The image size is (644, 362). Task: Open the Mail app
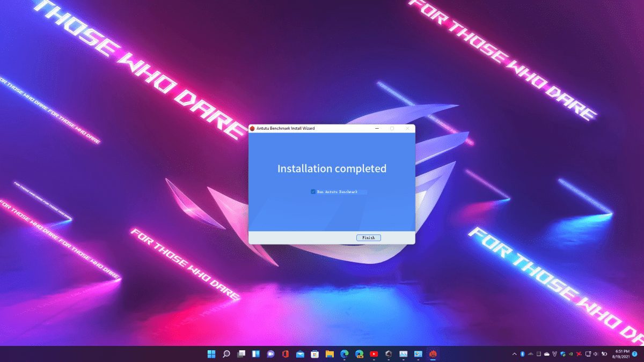coord(300,354)
